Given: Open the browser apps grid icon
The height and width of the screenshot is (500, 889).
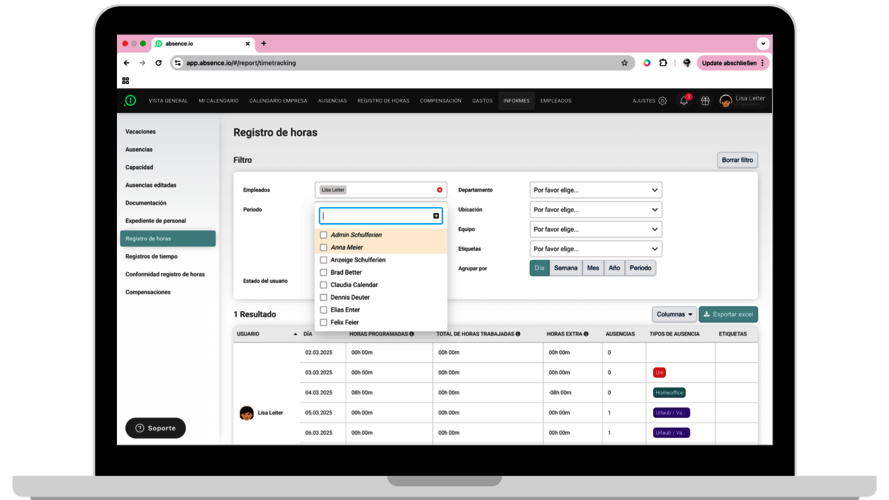Looking at the screenshot, I should 125,80.
